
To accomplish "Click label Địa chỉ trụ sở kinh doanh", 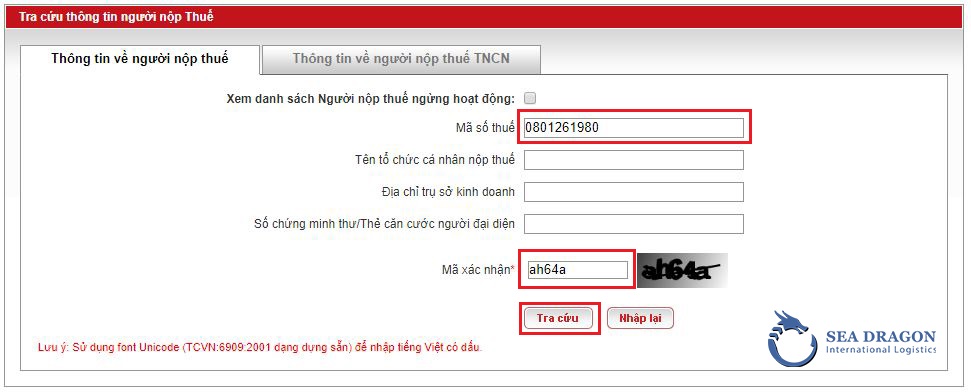I will [448, 192].
